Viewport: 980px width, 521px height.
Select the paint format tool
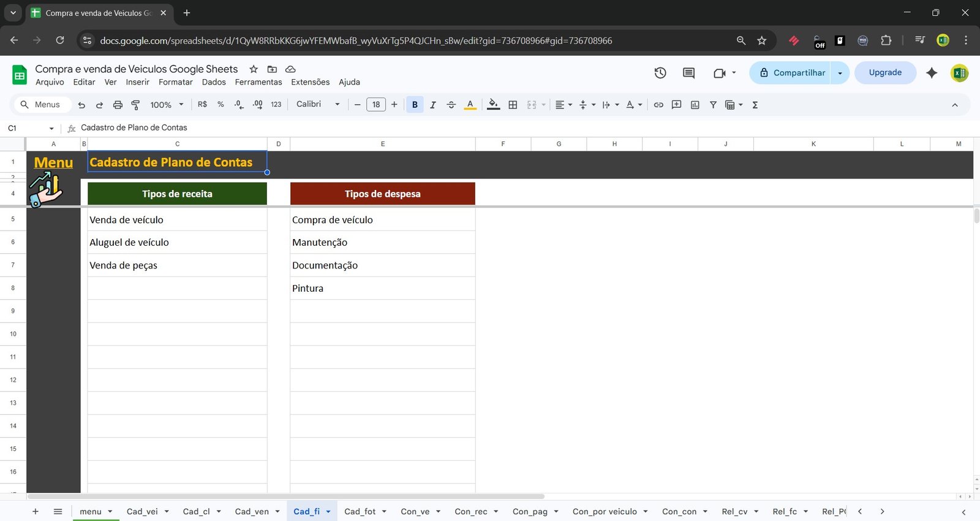tap(135, 105)
